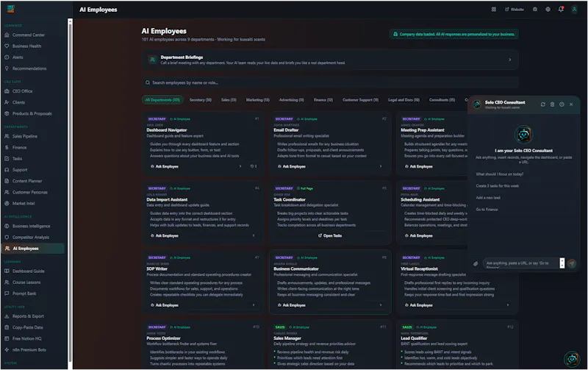This screenshot has height=370, width=588.
Task: Filter by Legal and Docs tab
Action: click(404, 100)
